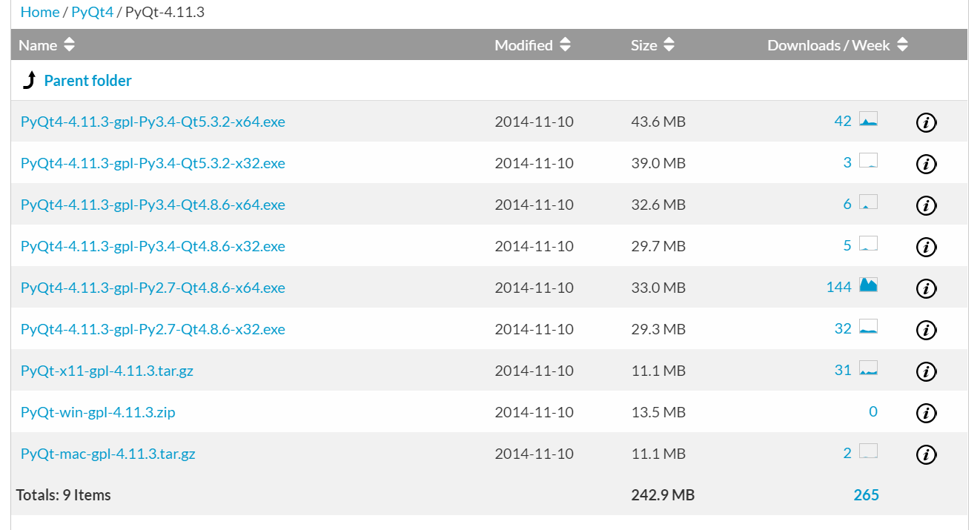Navigate to PyQt4 in the breadcrumb

coord(93,12)
